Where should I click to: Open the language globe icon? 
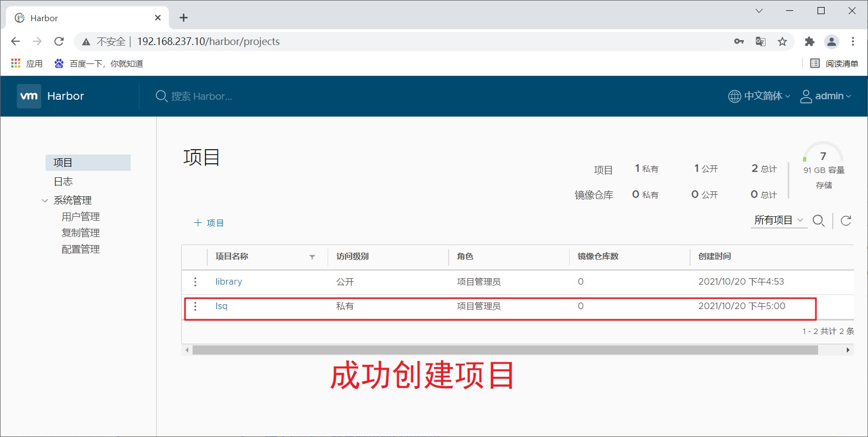[x=735, y=96]
